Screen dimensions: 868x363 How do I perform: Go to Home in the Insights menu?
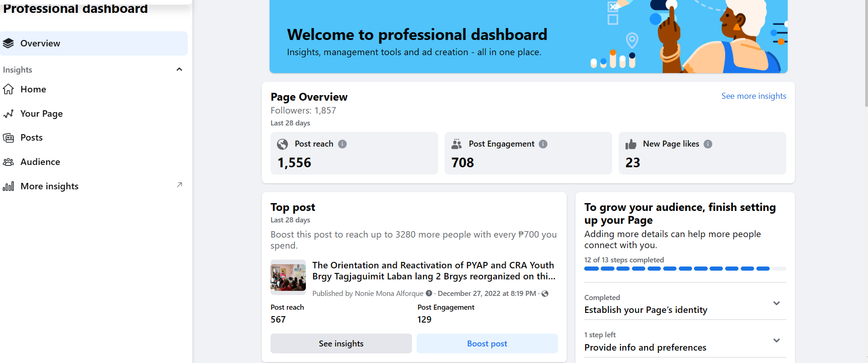point(94,89)
